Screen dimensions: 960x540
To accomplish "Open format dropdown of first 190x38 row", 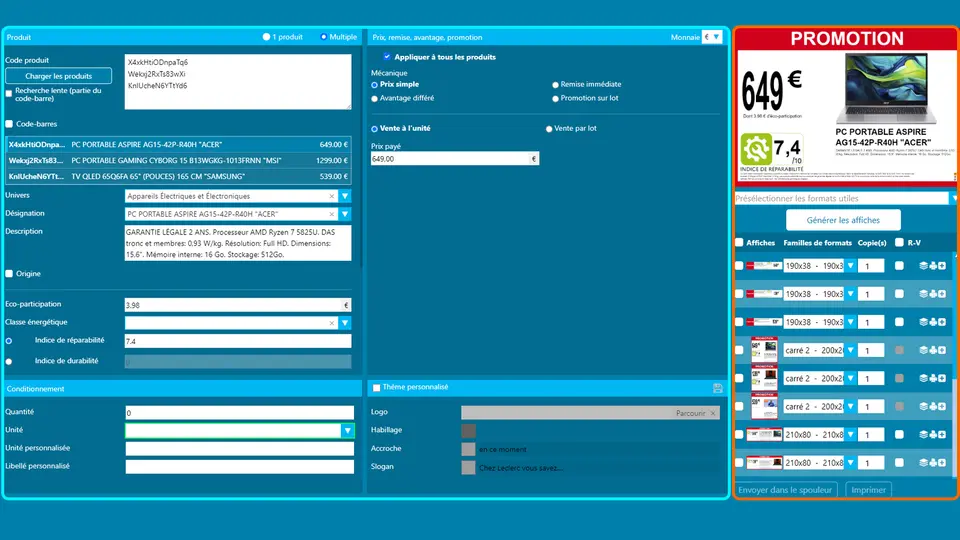I will [x=850, y=266].
